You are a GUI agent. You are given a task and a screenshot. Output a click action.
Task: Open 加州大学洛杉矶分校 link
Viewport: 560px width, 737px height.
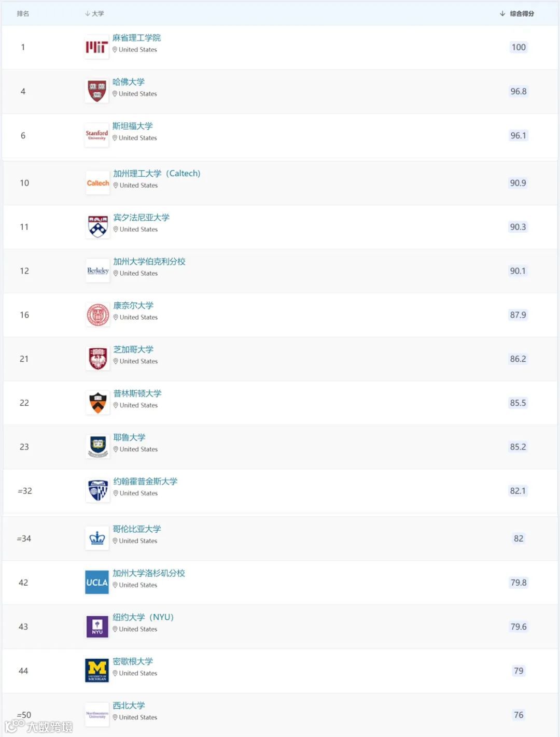[149, 573]
